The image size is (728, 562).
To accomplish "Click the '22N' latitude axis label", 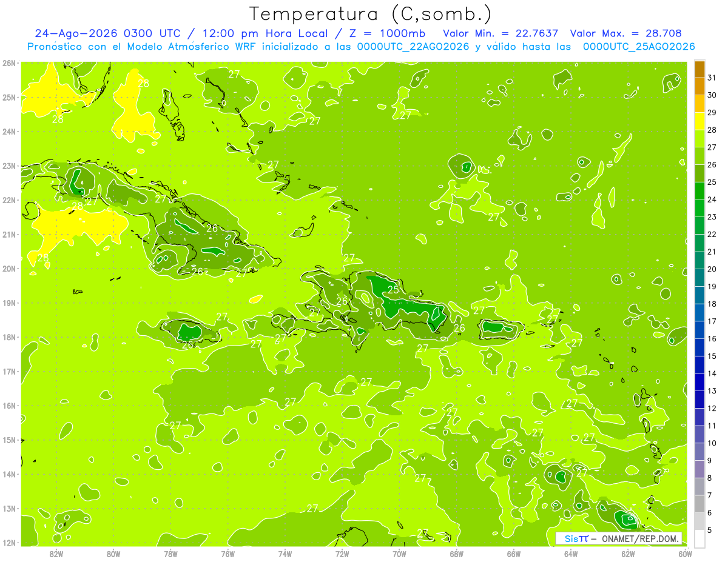I will pos(8,200).
